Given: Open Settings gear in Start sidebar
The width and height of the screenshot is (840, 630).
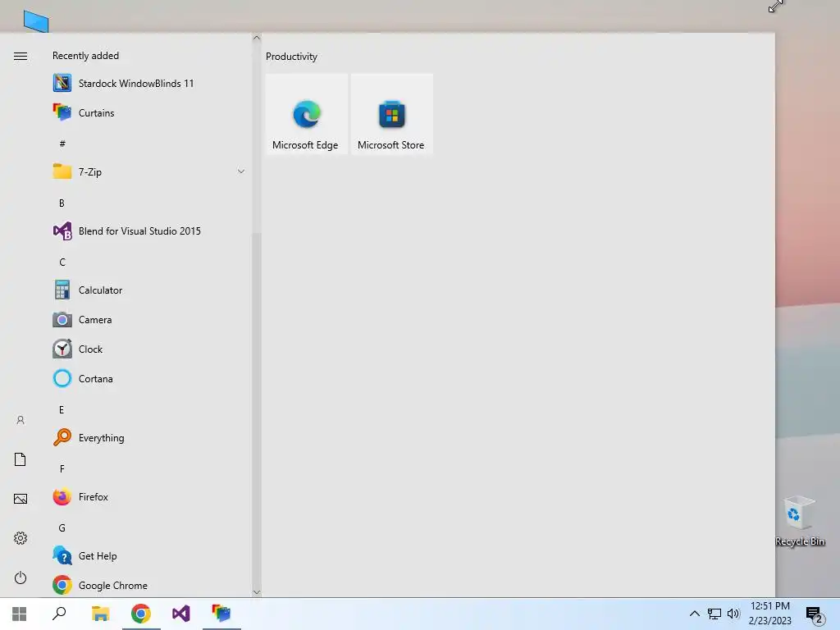Looking at the screenshot, I should point(21,538).
